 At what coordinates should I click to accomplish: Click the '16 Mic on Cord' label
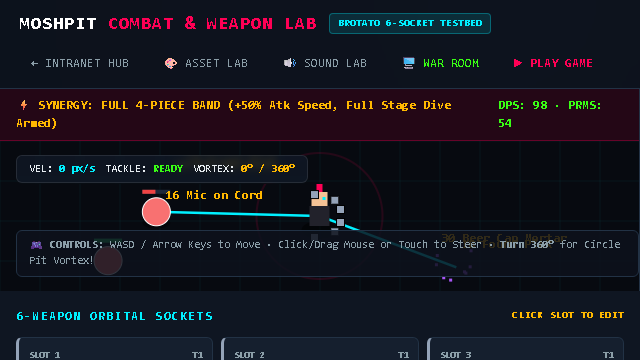(214, 195)
